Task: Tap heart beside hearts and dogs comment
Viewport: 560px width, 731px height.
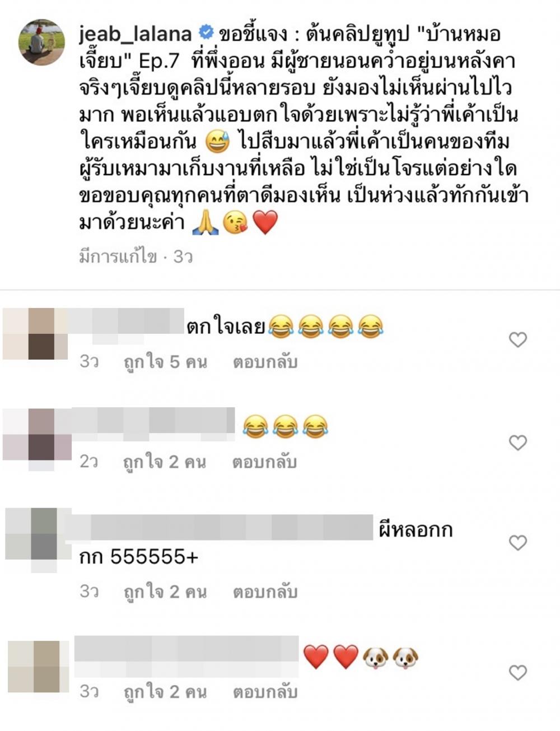Action: tap(518, 672)
